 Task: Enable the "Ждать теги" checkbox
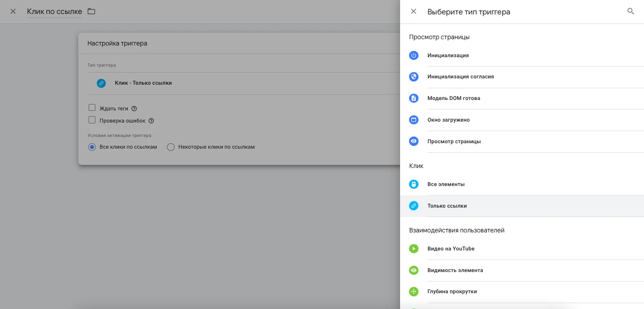pos(92,108)
